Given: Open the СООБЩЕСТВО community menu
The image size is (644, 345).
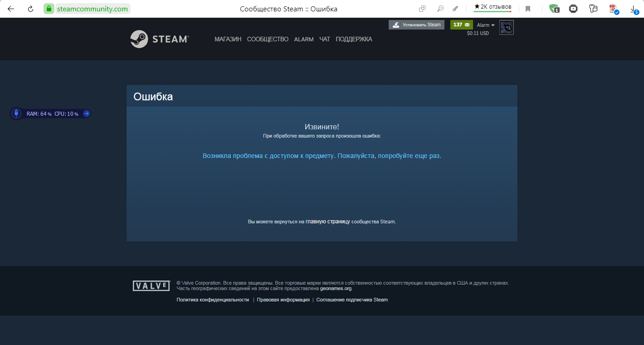Looking at the screenshot, I should coord(268,39).
